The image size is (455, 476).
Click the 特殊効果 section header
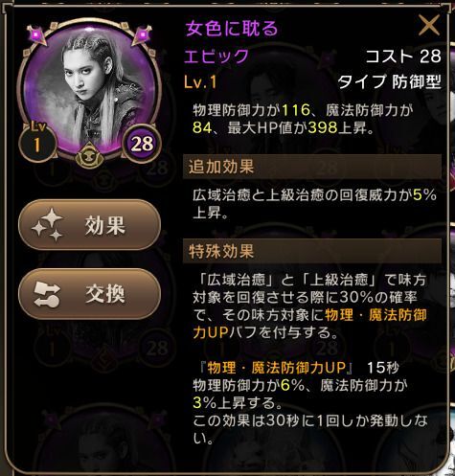tap(312, 251)
